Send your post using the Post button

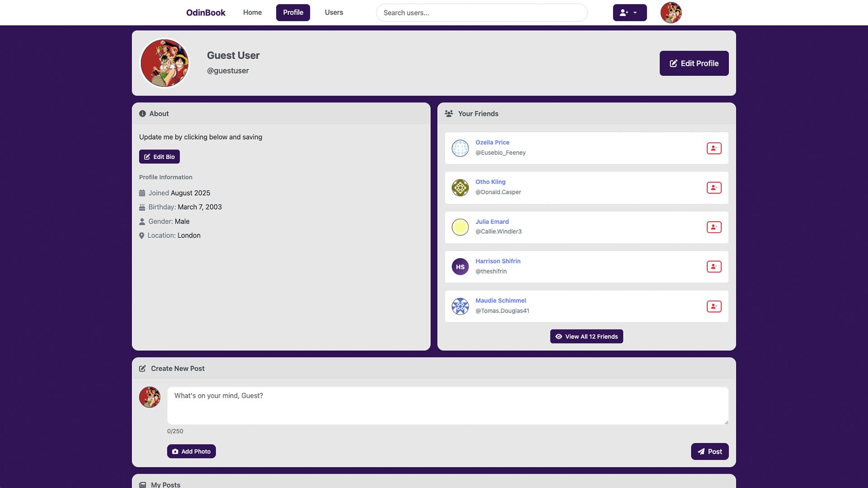click(709, 451)
